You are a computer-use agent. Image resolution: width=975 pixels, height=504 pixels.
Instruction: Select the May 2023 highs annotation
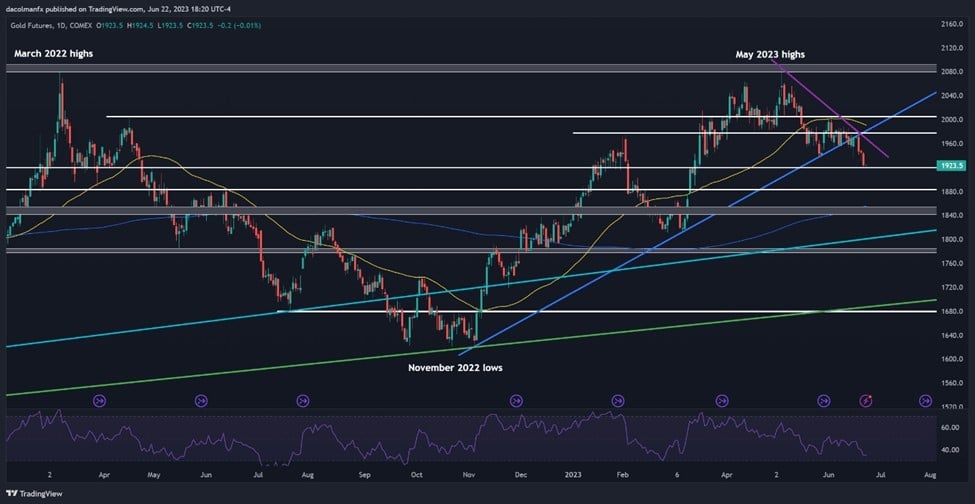coord(769,55)
